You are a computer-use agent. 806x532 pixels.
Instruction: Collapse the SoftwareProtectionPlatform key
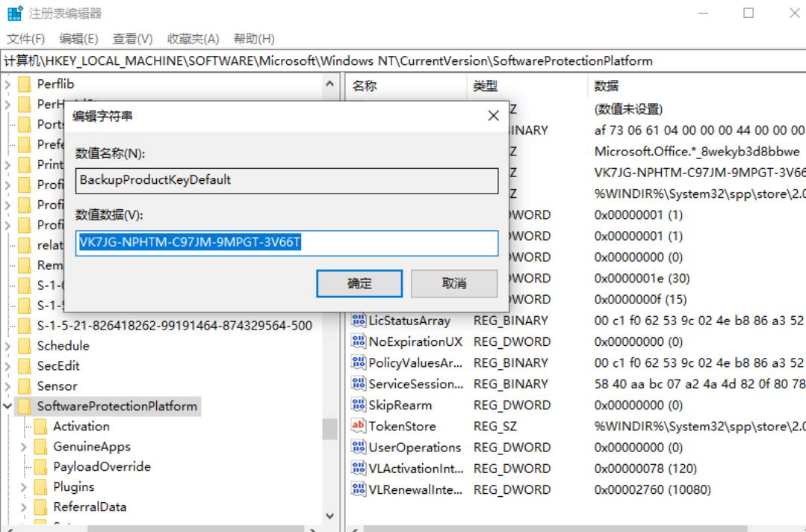[7, 406]
